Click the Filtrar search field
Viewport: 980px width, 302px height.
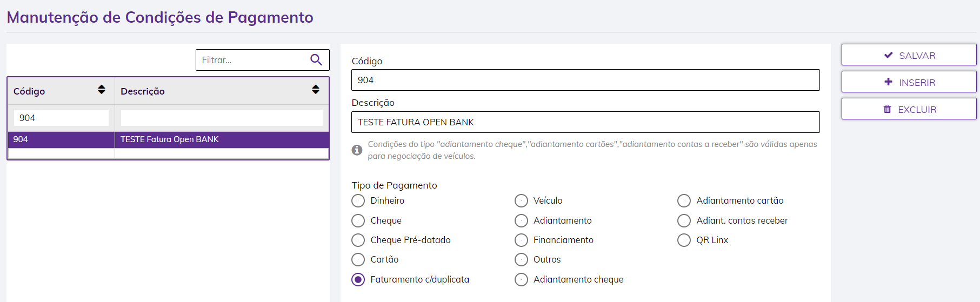tap(252, 60)
